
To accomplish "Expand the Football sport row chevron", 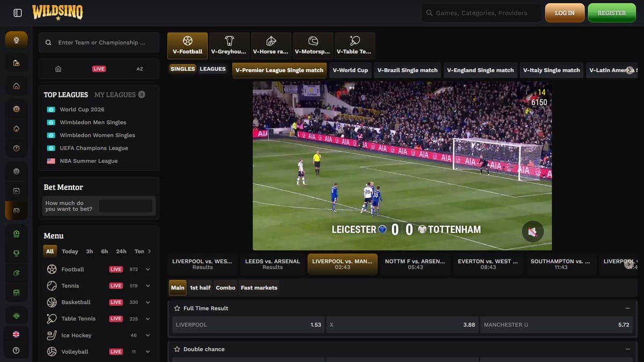I will (x=148, y=269).
